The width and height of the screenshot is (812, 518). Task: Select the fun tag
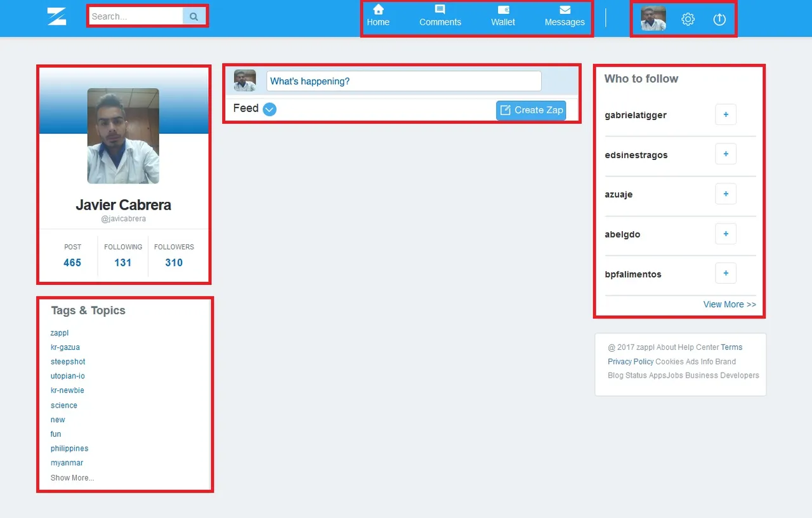point(56,434)
